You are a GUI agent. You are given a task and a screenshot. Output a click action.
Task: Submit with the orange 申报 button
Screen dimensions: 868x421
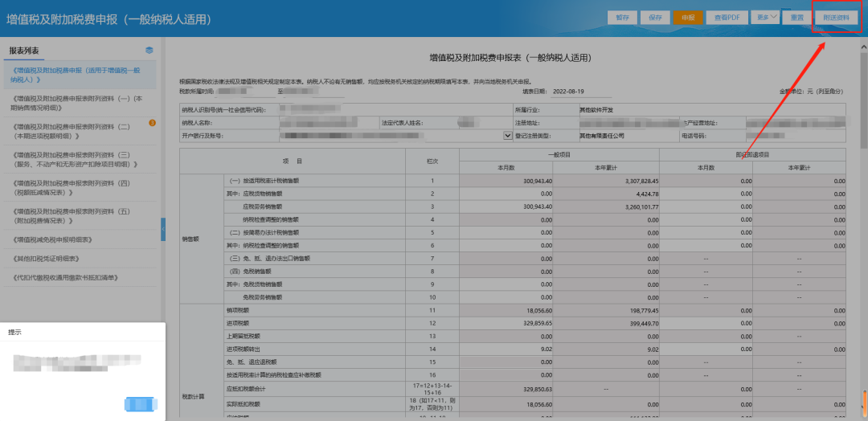(x=687, y=17)
